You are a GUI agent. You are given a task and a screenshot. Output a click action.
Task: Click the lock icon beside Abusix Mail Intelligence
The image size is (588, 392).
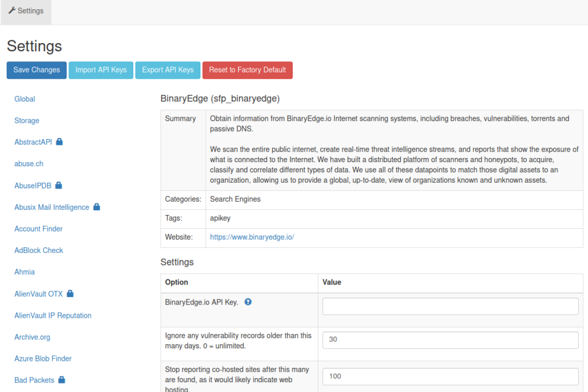96,207
